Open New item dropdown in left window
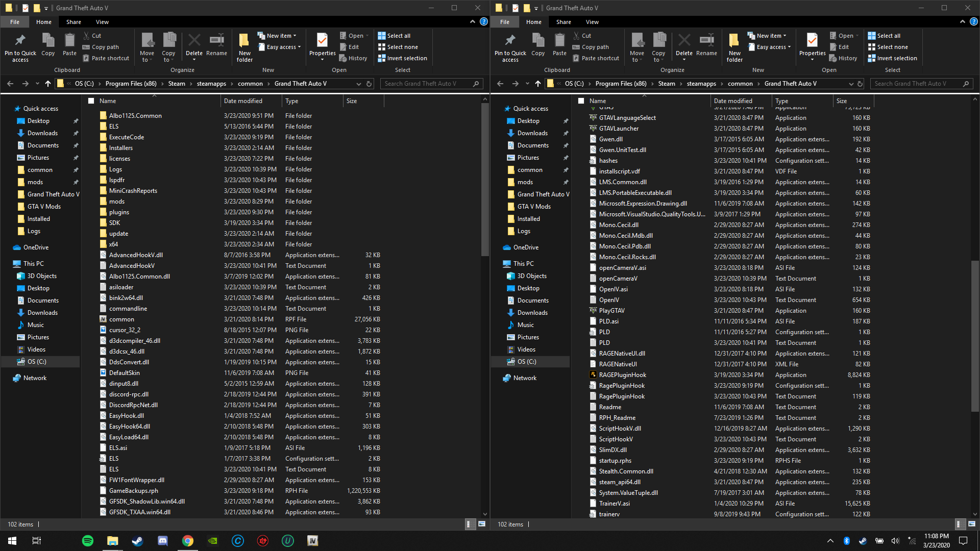The height and width of the screenshot is (551, 980). [x=277, y=36]
